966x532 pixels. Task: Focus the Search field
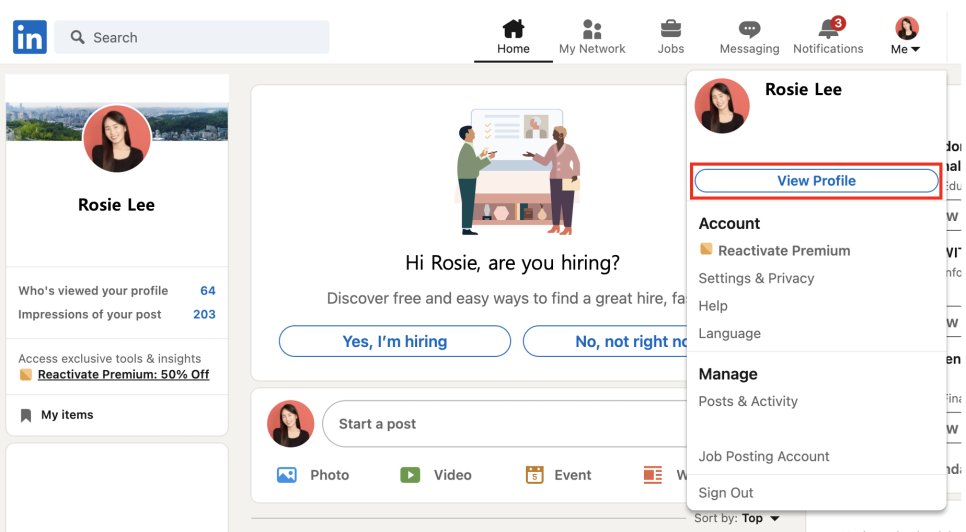(192, 37)
